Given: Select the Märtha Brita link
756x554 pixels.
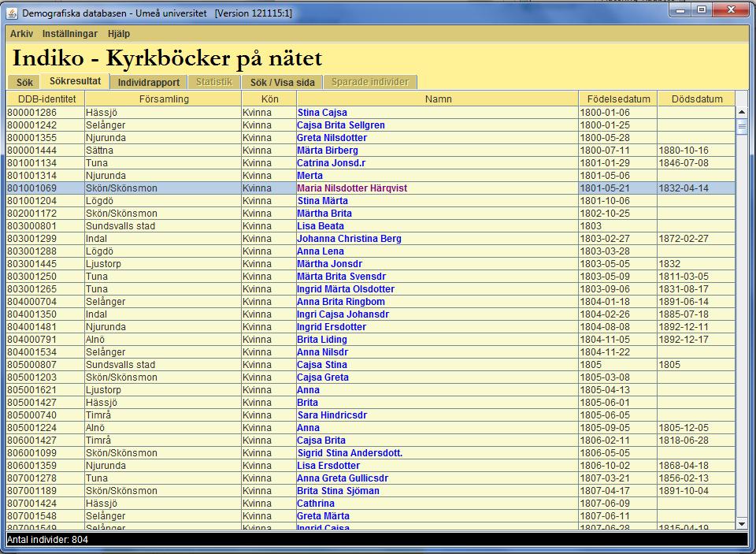Looking at the screenshot, I should (x=324, y=214).
